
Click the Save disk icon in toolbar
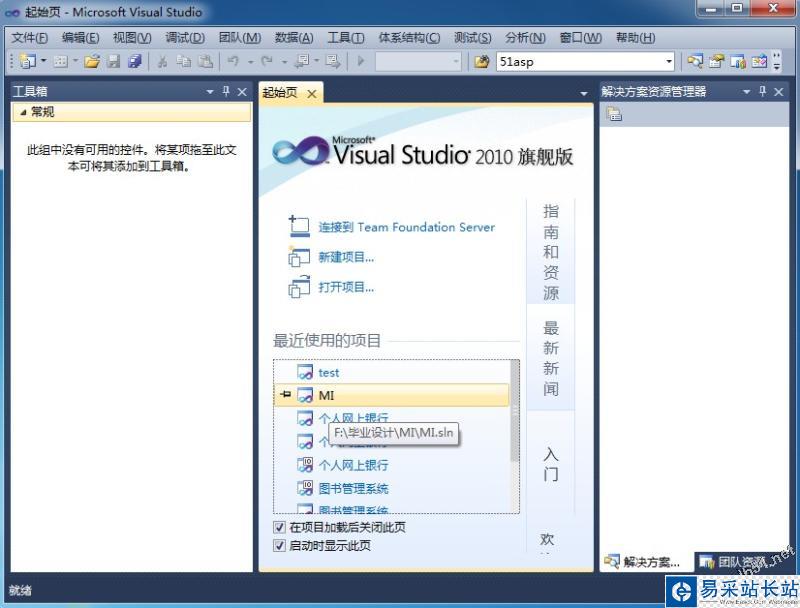click(x=113, y=62)
